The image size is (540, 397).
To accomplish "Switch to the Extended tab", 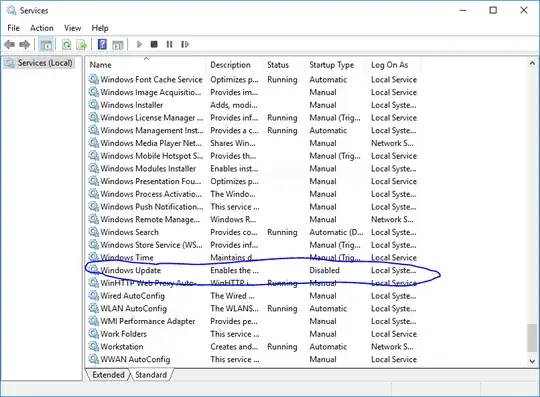I will pyautogui.click(x=108, y=375).
